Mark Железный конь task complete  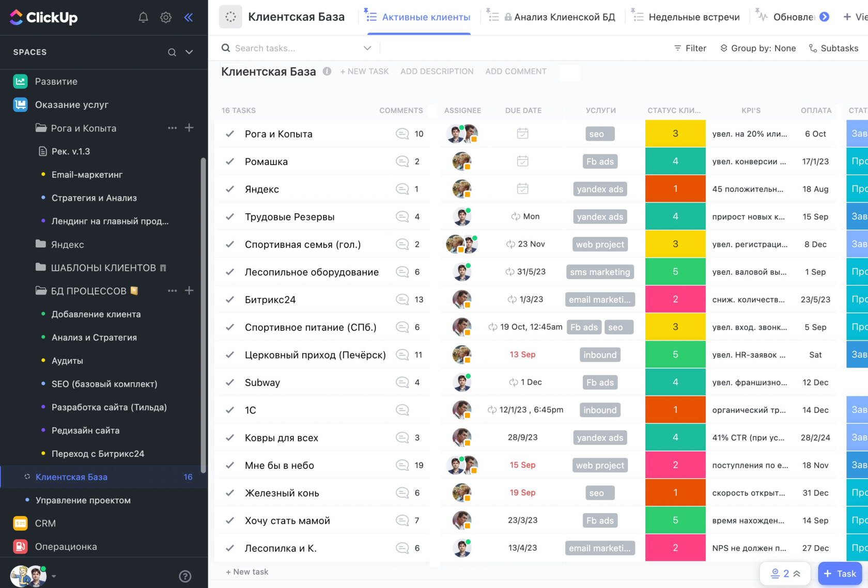coord(230,492)
